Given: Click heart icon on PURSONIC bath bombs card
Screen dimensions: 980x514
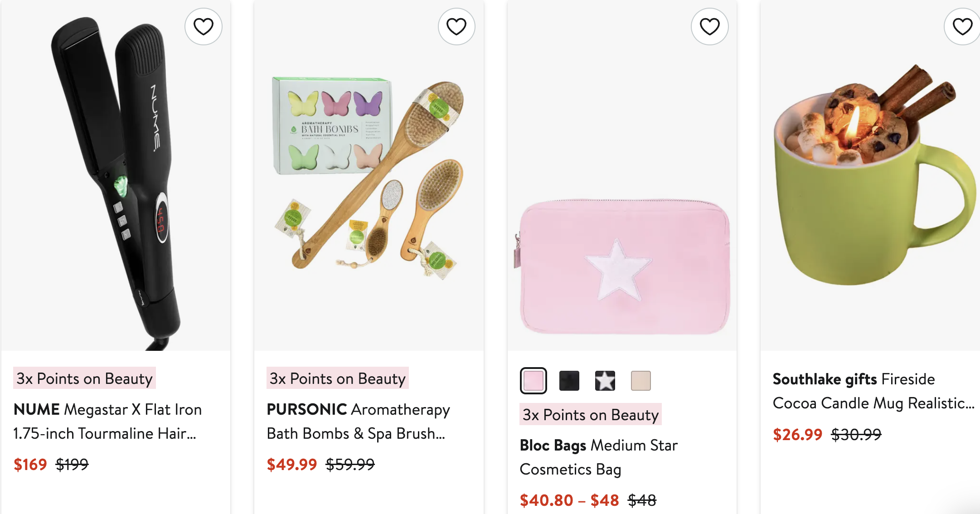Looking at the screenshot, I should [456, 27].
